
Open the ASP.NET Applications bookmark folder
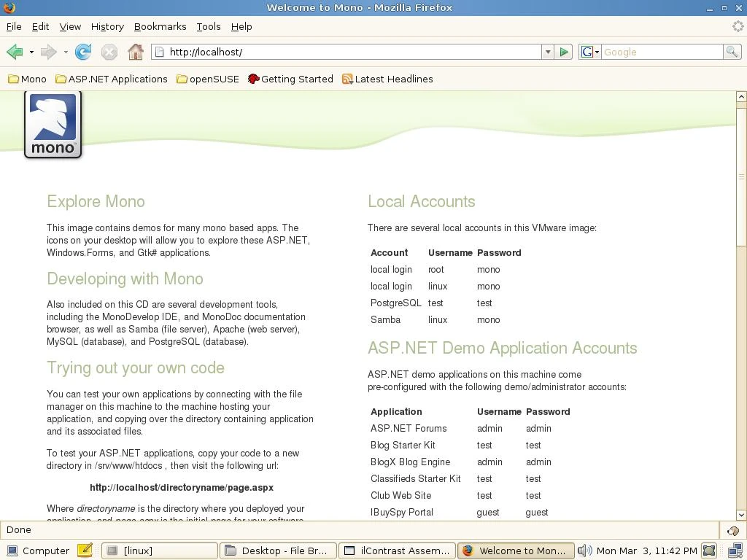[112, 79]
